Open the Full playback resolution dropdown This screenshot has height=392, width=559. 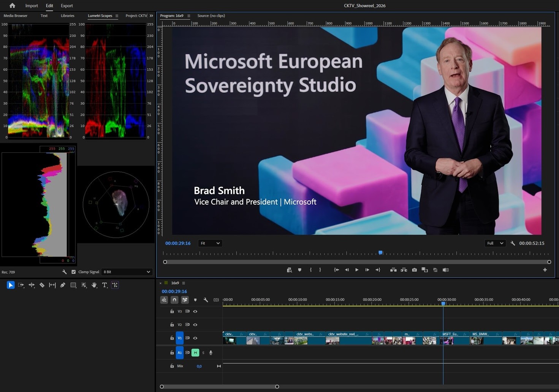coord(495,243)
